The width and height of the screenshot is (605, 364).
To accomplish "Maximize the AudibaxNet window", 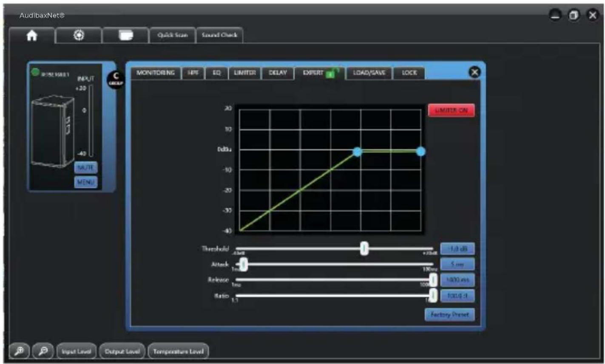I will 574,15.
